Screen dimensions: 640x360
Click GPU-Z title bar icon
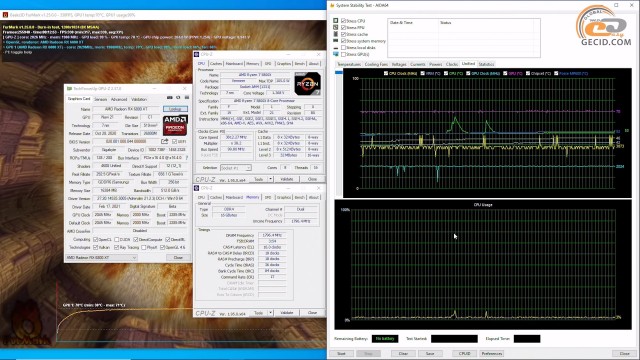[69, 89]
